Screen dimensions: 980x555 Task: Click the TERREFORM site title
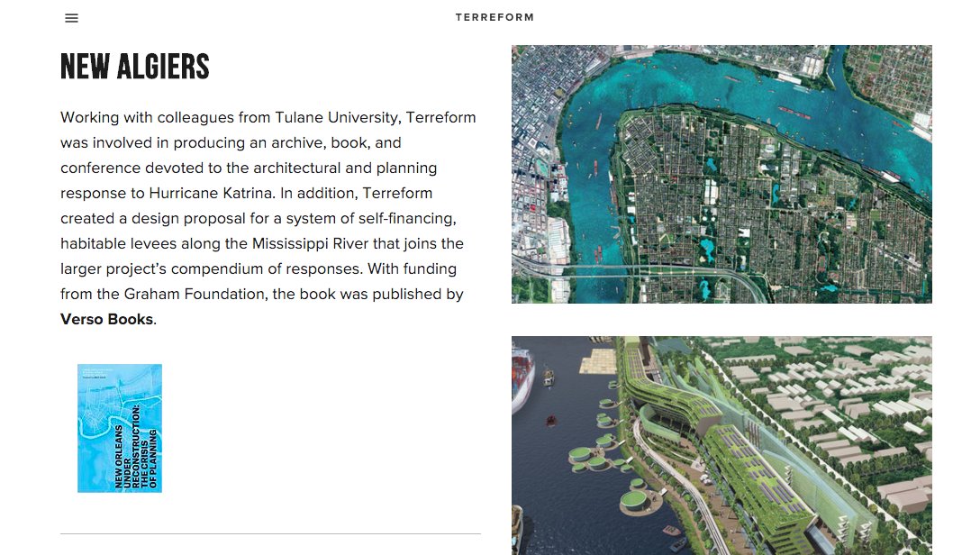point(495,17)
